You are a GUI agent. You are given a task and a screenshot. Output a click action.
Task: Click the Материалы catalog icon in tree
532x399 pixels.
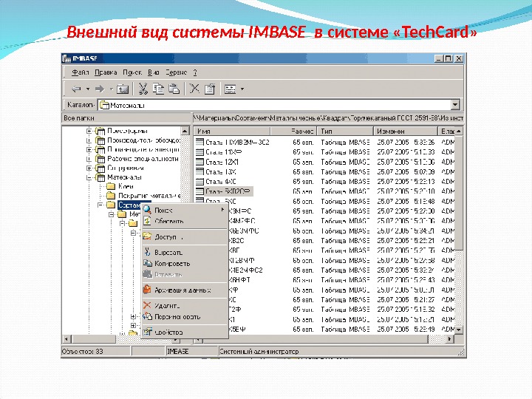(x=100, y=177)
